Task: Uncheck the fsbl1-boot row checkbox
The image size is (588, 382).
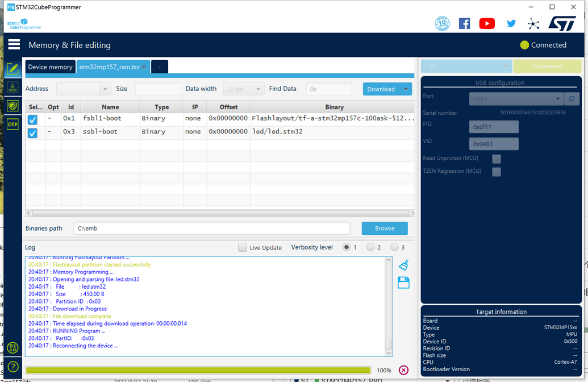Action: click(x=32, y=119)
